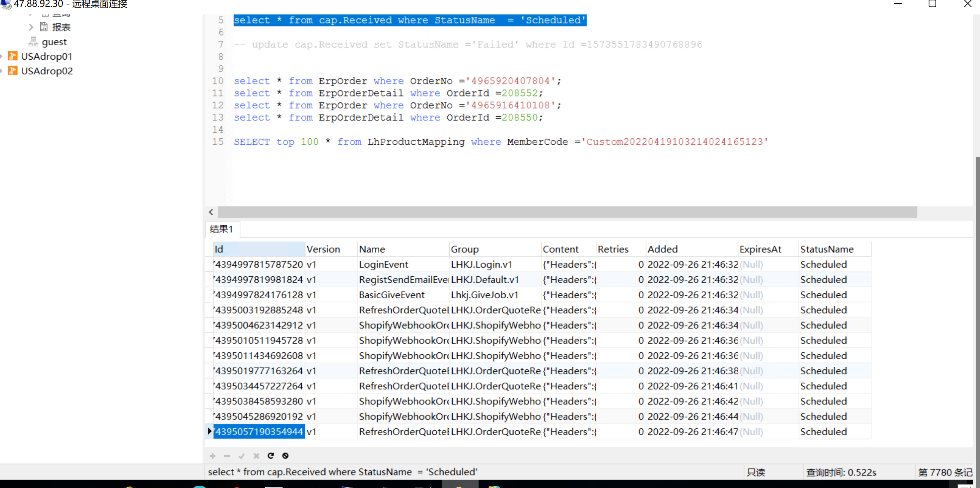Stop the running query with the cancel icon
The height and width of the screenshot is (488, 980).
(x=285, y=456)
